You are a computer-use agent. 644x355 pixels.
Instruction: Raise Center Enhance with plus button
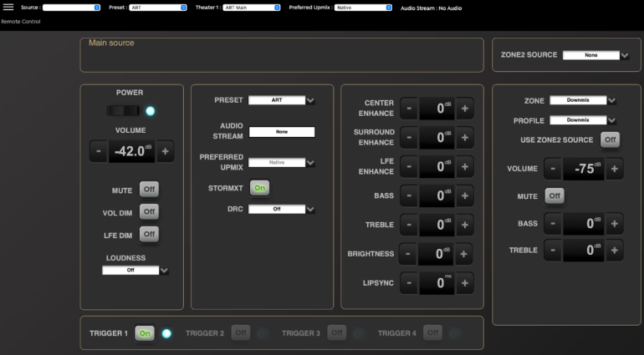(x=465, y=108)
